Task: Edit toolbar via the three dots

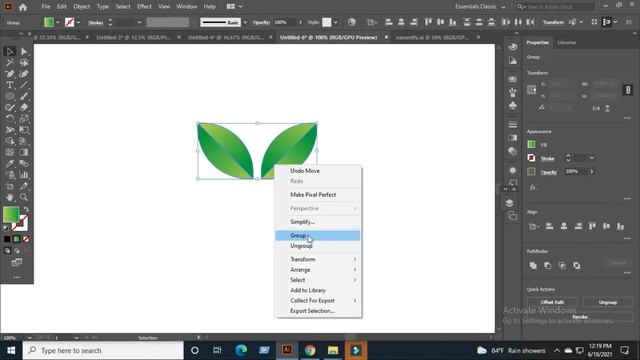Action: point(17,278)
